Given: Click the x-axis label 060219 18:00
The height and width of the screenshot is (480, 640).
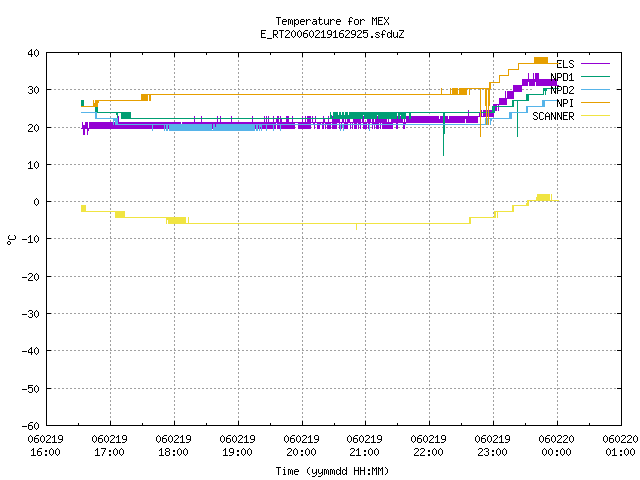Looking at the screenshot, I should [x=173, y=446].
